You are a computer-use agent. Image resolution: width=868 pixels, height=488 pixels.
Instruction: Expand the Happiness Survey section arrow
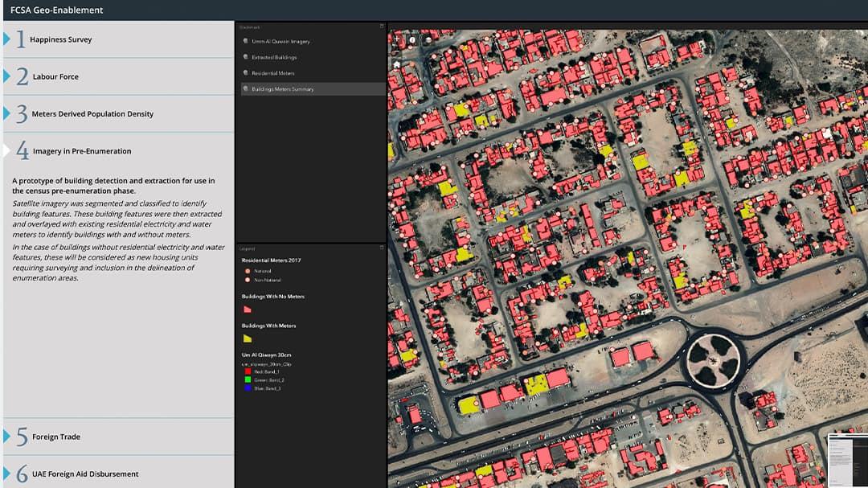pos(6,39)
